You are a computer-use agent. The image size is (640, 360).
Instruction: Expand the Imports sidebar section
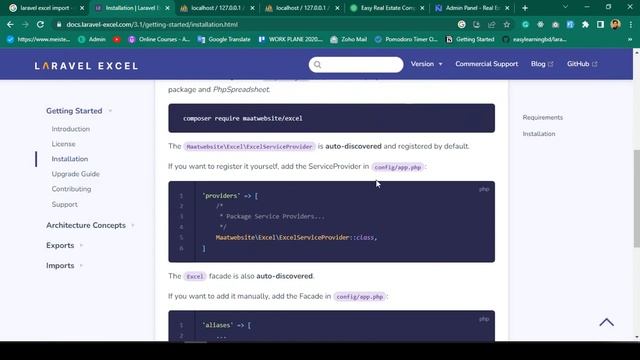[x=64, y=266]
